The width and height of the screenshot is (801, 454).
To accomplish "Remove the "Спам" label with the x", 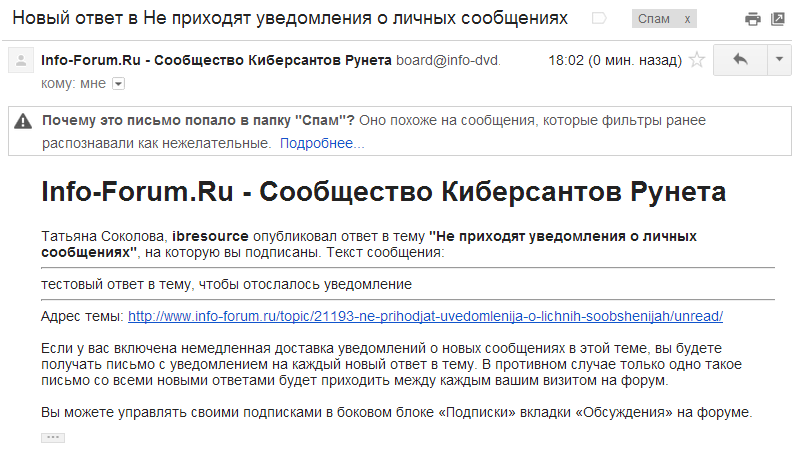I will pos(685,20).
